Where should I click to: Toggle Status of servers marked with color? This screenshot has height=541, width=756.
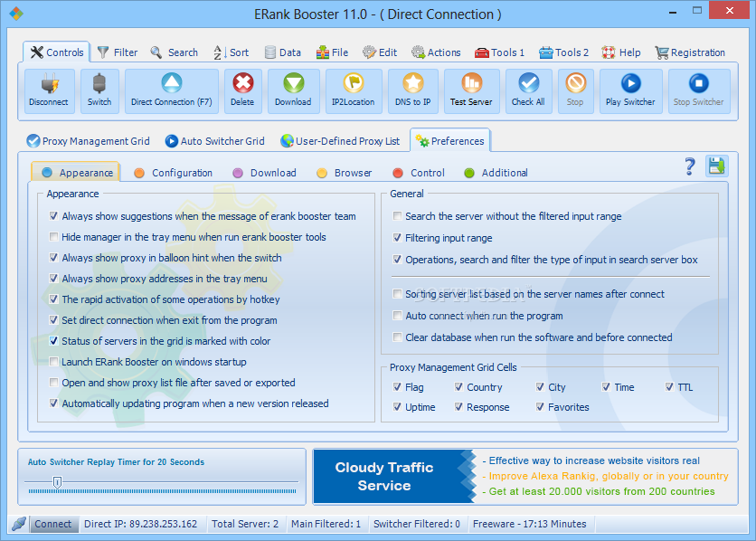(53, 340)
